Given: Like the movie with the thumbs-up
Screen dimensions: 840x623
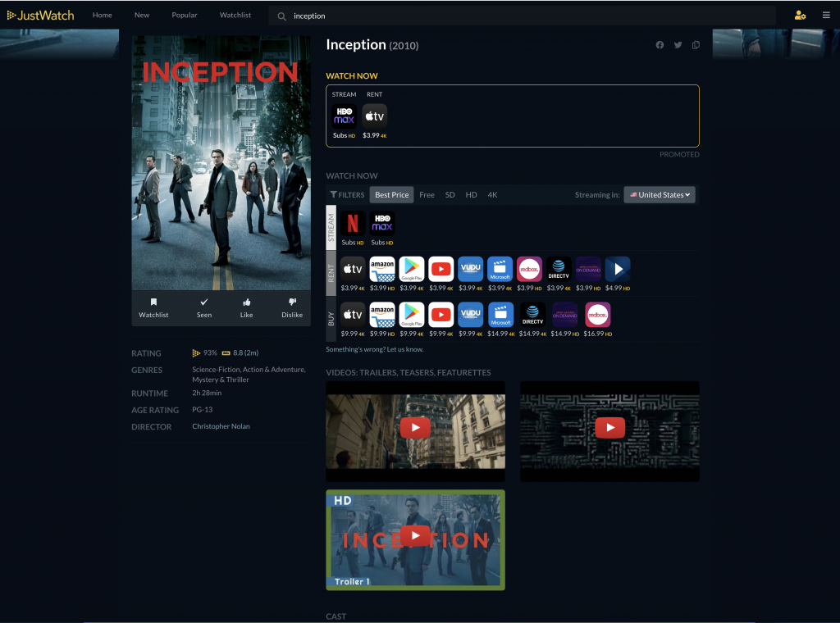Looking at the screenshot, I should pos(247,307).
